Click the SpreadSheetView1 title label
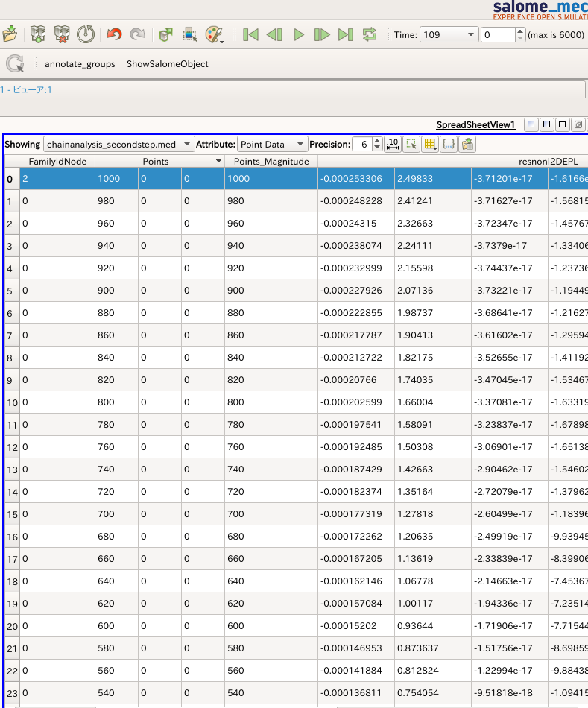The image size is (588, 708). [x=475, y=124]
